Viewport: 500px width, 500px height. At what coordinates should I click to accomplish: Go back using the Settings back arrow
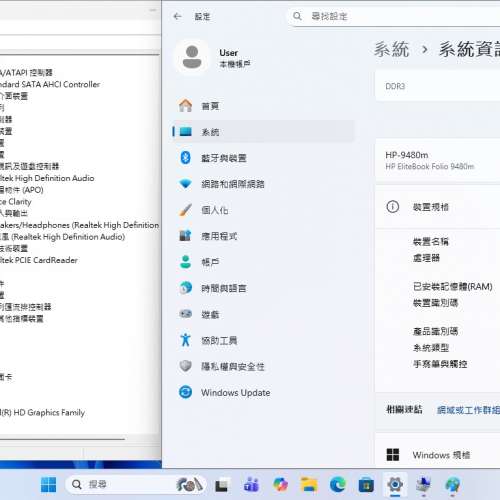coord(177,16)
